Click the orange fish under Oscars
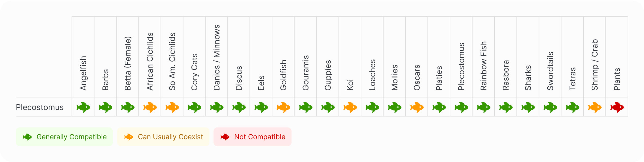The width and height of the screenshot is (644, 162). (x=417, y=107)
